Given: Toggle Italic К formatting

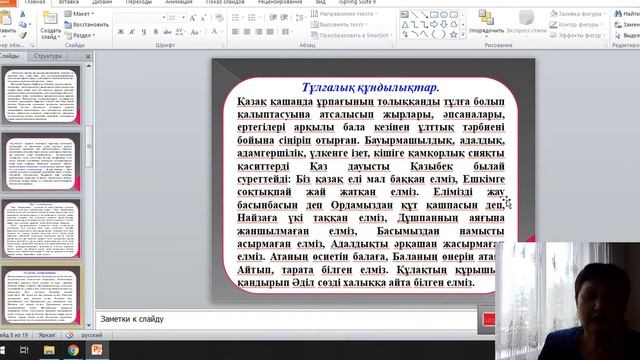Looking at the screenshot, I should click(132, 31).
